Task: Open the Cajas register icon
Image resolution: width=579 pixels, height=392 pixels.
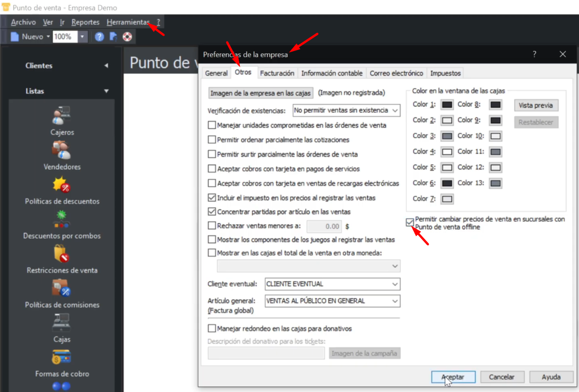Action: pos(62,323)
